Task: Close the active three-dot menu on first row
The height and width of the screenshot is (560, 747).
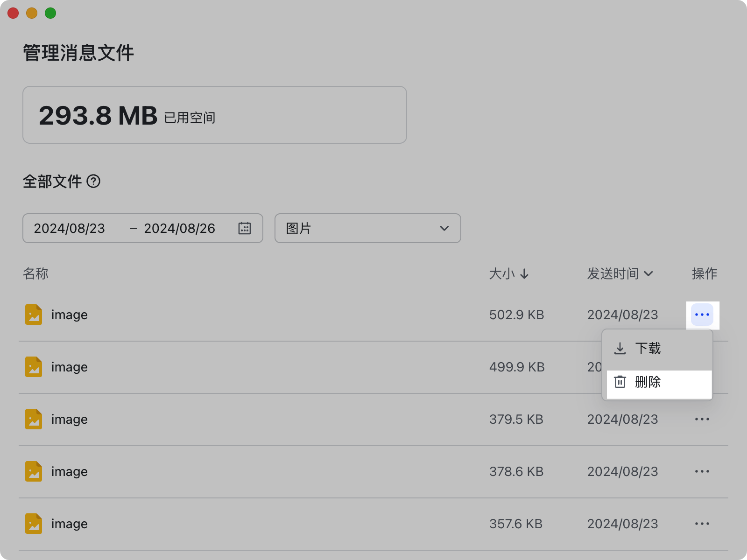Action: 702,315
